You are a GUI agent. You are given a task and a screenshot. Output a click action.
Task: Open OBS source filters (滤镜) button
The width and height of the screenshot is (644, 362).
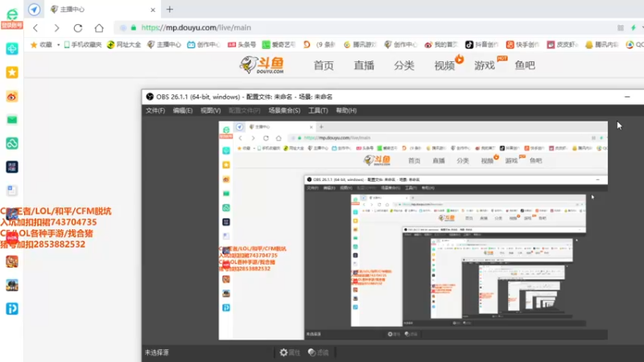point(318,352)
